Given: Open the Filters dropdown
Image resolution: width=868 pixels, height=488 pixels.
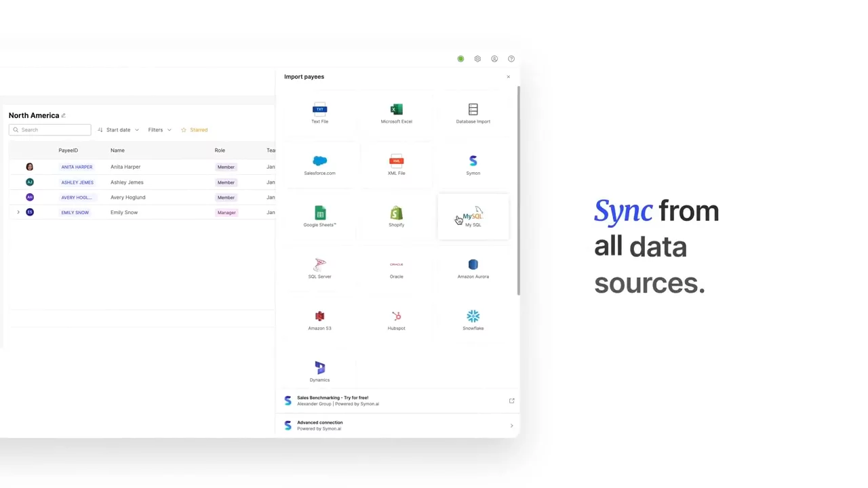Looking at the screenshot, I should point(159,130).
